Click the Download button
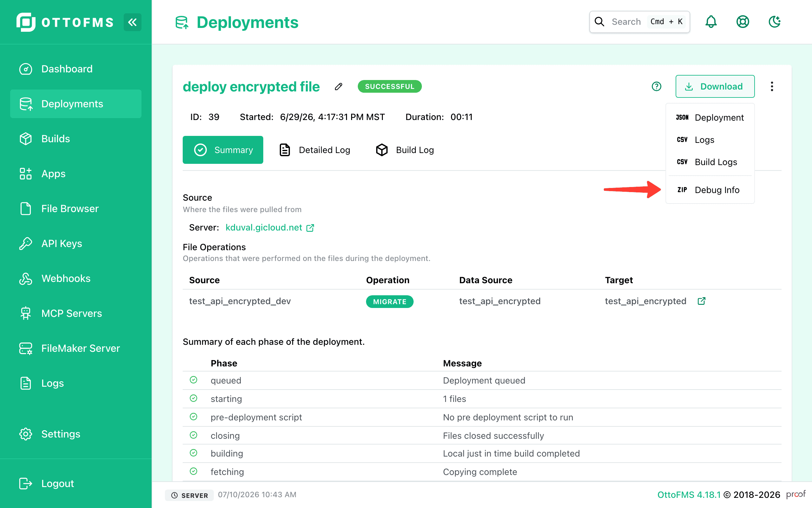Image resolution: width=812 pixels, height=508 pixels. point(715,86)
